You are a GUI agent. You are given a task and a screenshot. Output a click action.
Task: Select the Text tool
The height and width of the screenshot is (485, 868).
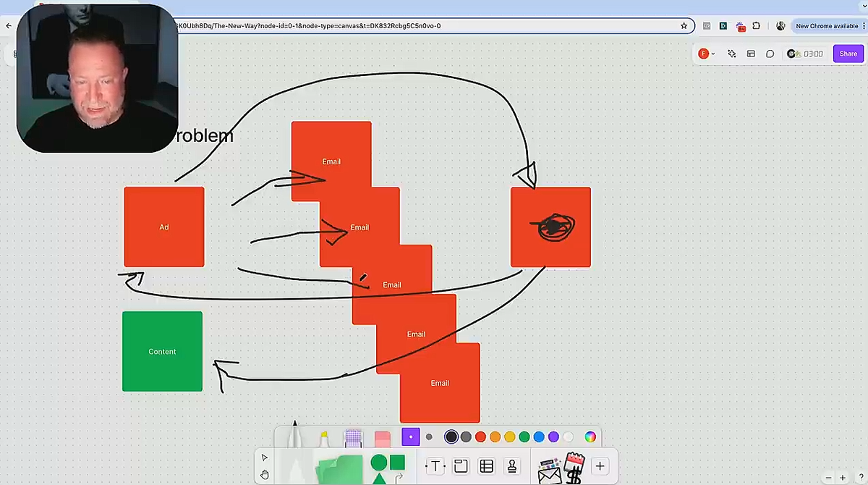(435, 466)
